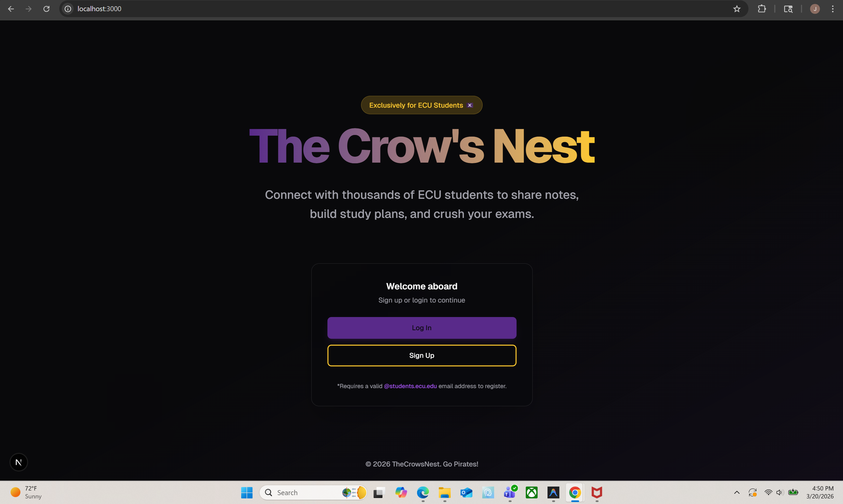Open the Chrome three-dot menu
Viewport: 843px width, 504px height.
(832, 9)
